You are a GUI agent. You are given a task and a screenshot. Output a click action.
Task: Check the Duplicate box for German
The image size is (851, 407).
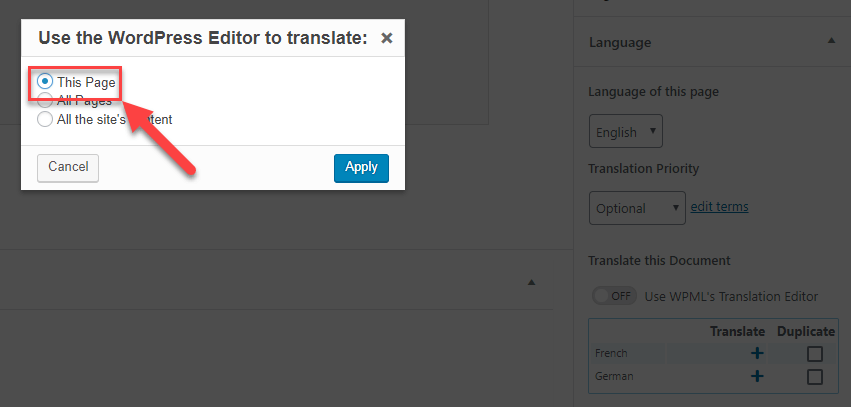[814, 377]
